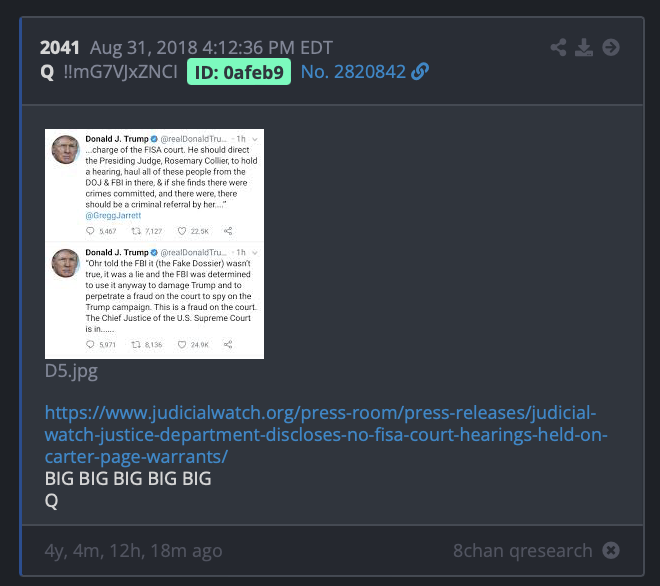The height and width of the screenshot is (586, 660).
Task: Click the D5.jpg filename label
Action: (71, 371)
